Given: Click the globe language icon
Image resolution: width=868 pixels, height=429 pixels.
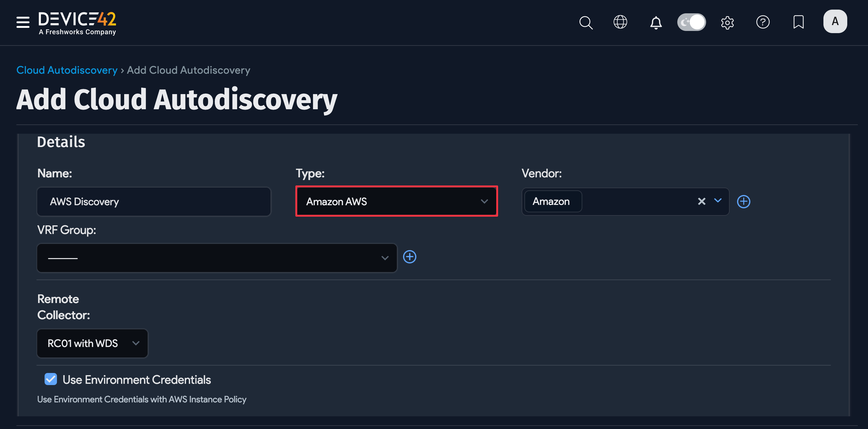Looking at the screenshot, I should click(x=620, y=22).
